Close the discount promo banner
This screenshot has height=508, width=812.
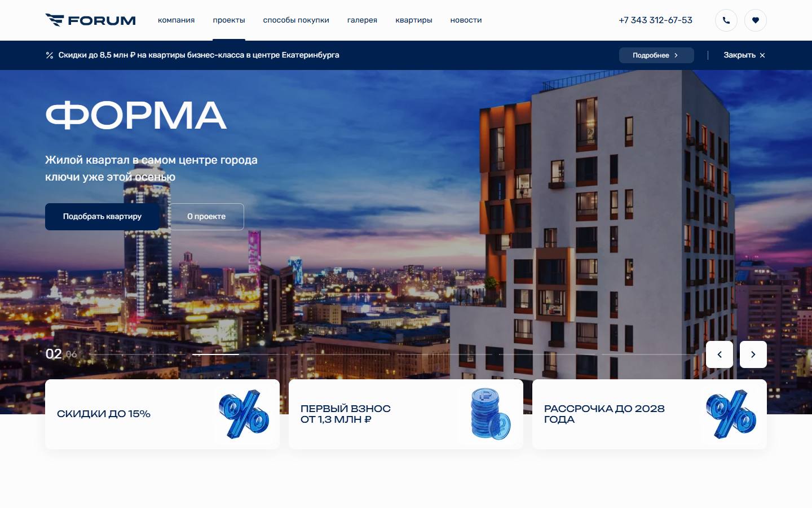pyautogui.click(x=744, y=55)
